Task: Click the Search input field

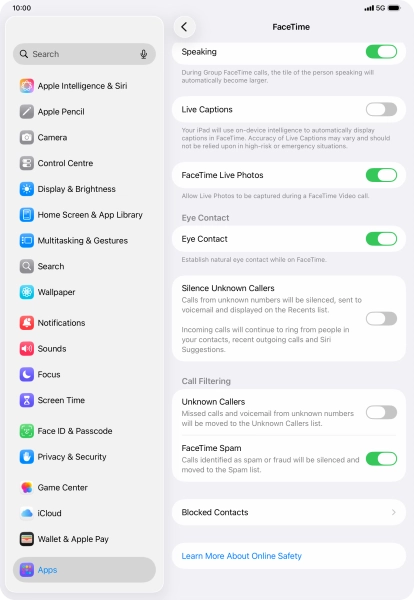Action: pos(84,54)
